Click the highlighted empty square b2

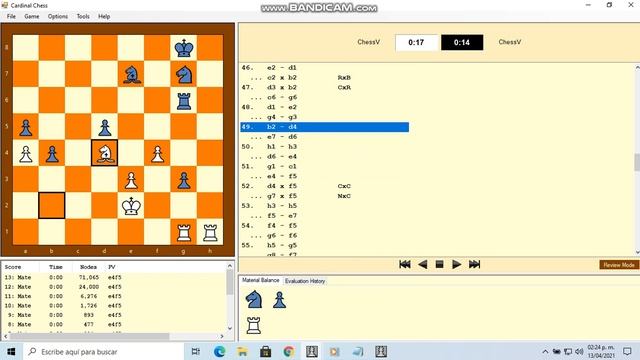tap(52, 206)
